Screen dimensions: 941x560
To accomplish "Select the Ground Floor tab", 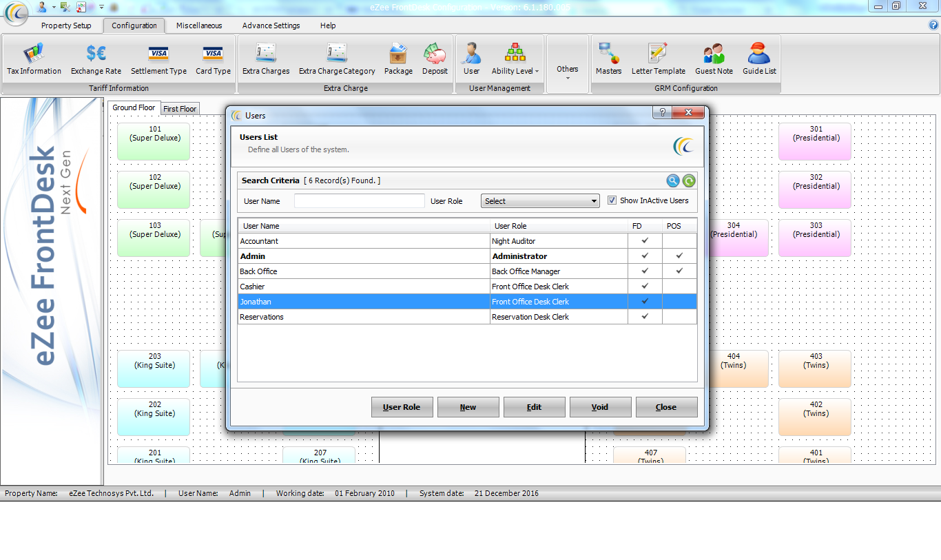I will pos(134,107).
